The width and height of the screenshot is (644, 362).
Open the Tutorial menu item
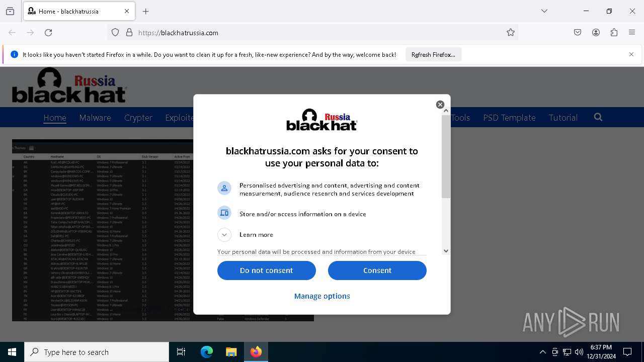coord(563,118)
